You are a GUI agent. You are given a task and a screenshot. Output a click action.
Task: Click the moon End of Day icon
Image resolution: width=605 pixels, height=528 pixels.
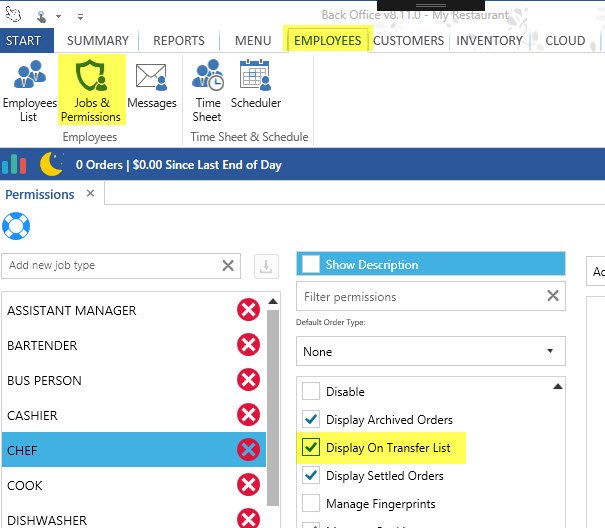(x=51, y=164)
